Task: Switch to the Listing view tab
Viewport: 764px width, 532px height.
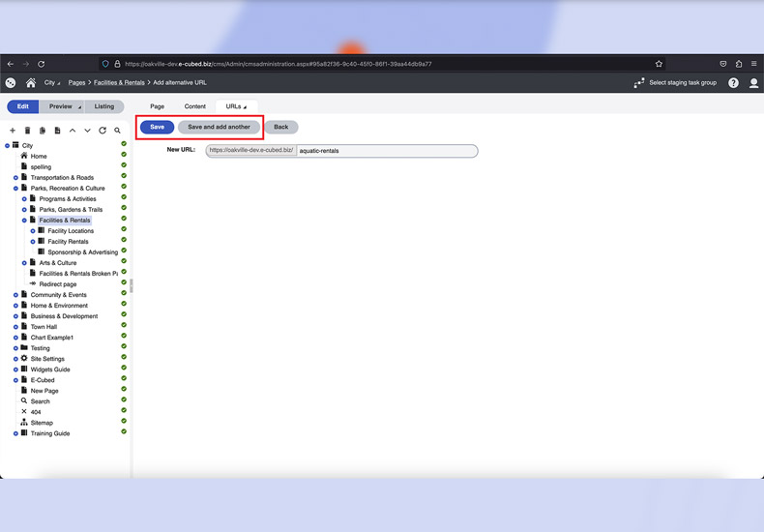Action: pyautogui.click(x=104, y=106)
